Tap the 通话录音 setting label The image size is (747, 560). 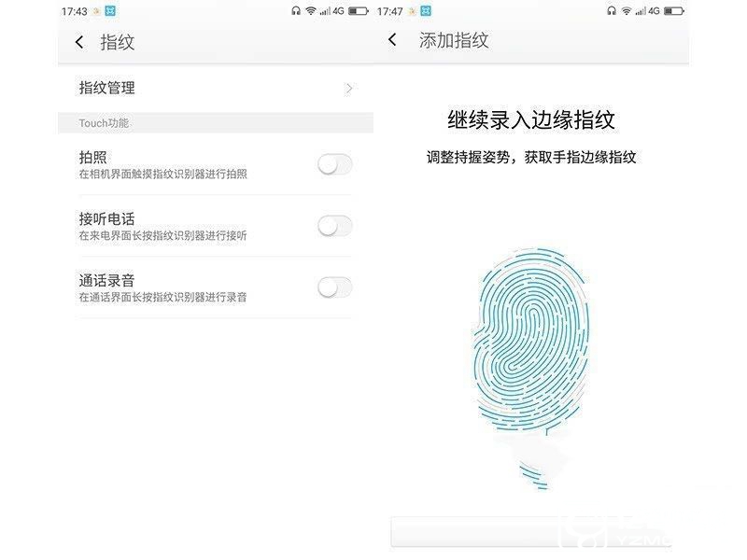coord(106,281)
